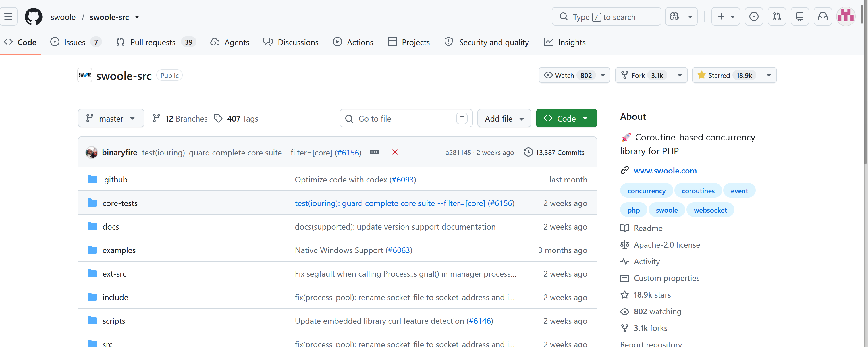Open the Copilot chat icon
The width and height of the screenshot is (868, 347).
click(674, 16)
